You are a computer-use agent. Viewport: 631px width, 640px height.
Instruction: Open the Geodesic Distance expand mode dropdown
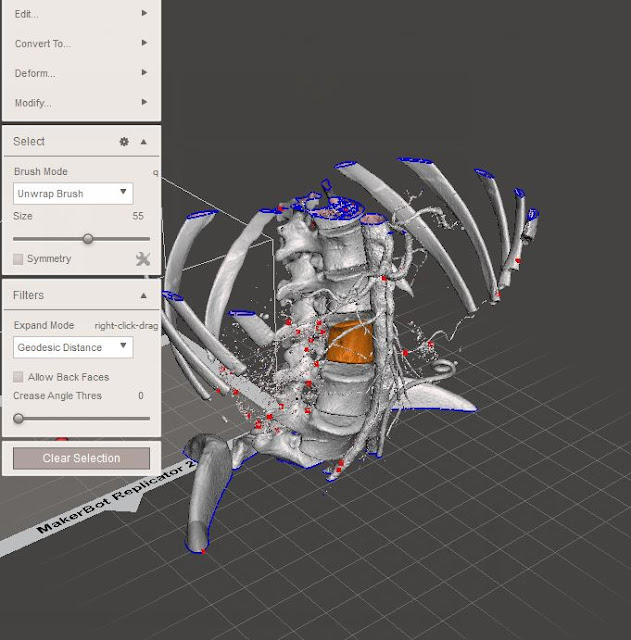click(73, 347)
